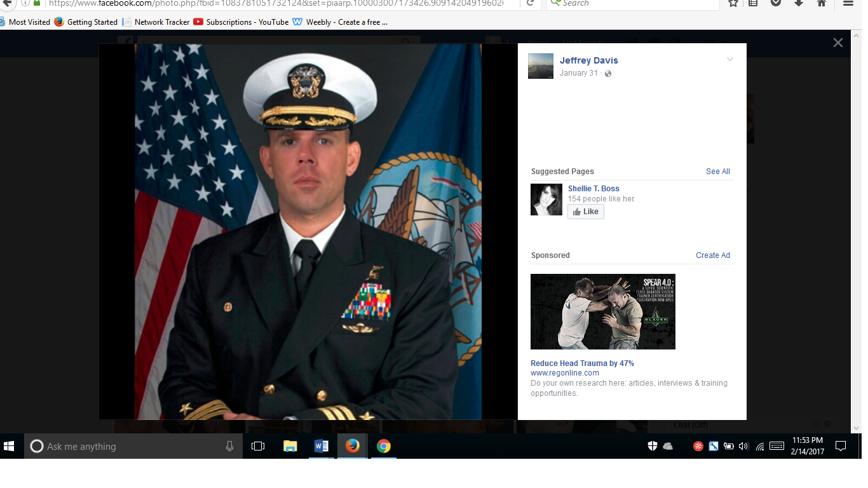The image size is (868, 488).
Task: Click Jeffrey Davis profile thumbnail
Action: tap(540, 66)
